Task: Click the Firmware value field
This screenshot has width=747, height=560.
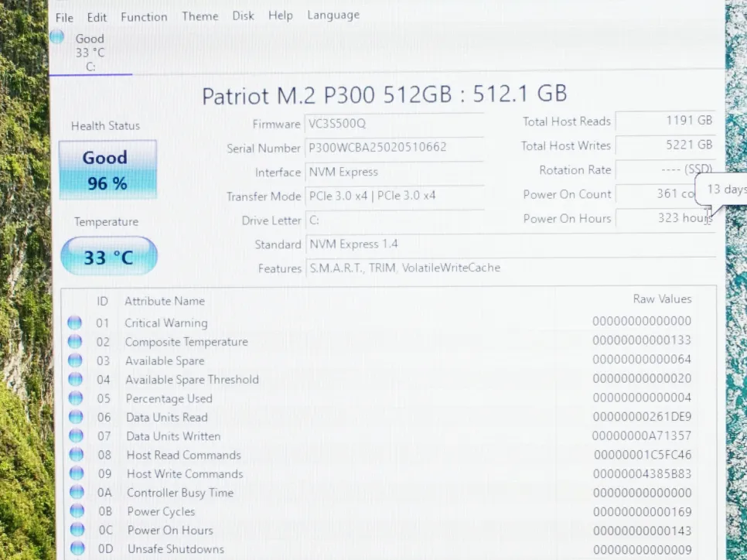Action: (x=394, y=124)
